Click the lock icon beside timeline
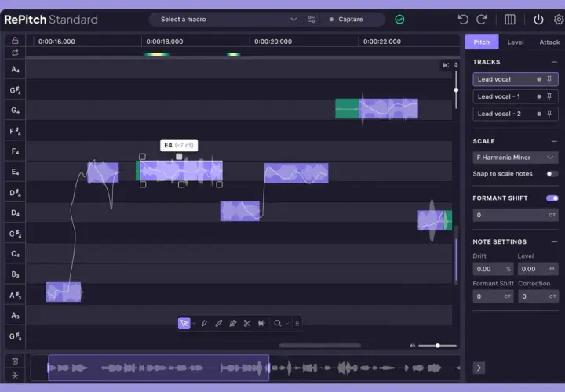565x392 pixels. tap(15, 40)
